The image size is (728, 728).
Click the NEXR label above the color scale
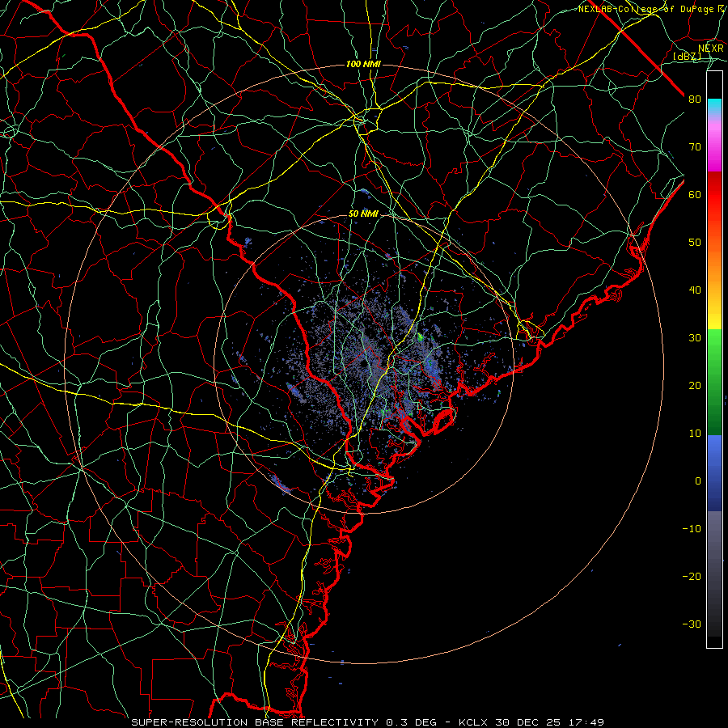pos(710,49)
